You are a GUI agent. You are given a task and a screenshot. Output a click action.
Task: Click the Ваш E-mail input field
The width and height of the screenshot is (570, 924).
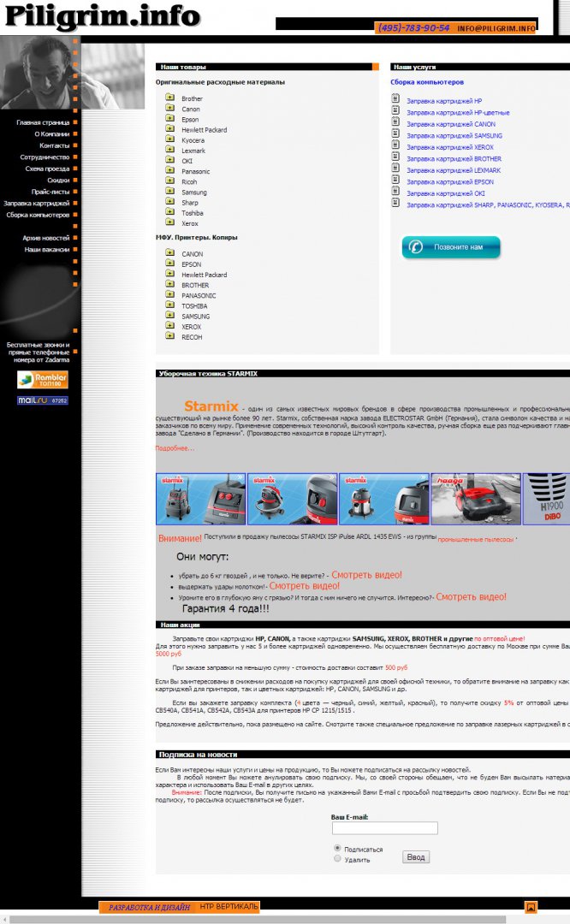pyautogui.click(x=384, y=828)
